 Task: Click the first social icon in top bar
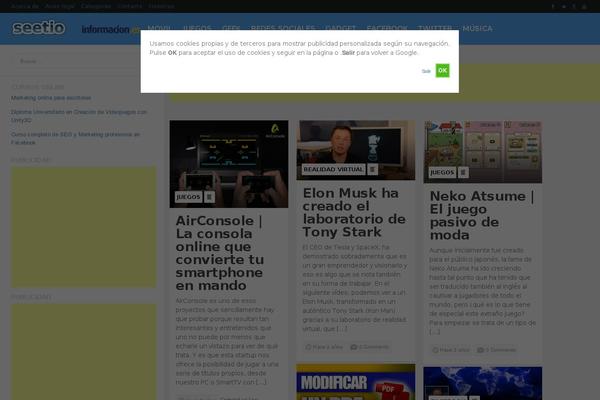pyautogui.click(x=553, y=7)
